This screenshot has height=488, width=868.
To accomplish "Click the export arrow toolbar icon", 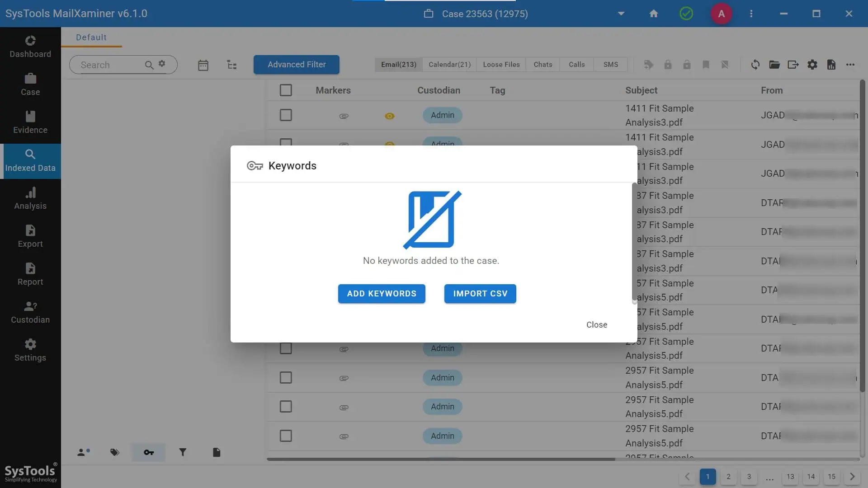I will point(793,65).
